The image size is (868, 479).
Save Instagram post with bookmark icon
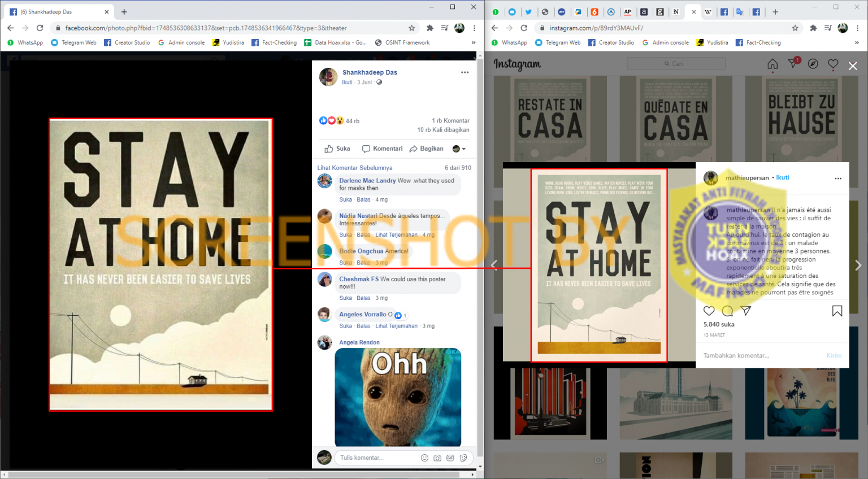click(x=837, y=311)
